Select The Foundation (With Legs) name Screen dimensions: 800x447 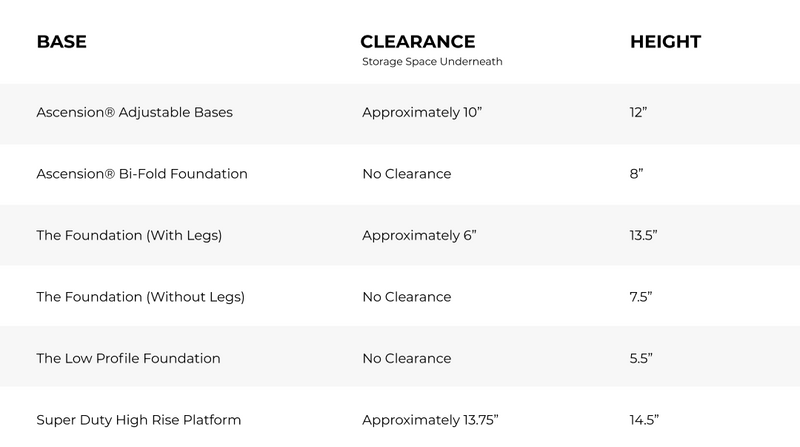pyautogui.click(x=128, y=236)
